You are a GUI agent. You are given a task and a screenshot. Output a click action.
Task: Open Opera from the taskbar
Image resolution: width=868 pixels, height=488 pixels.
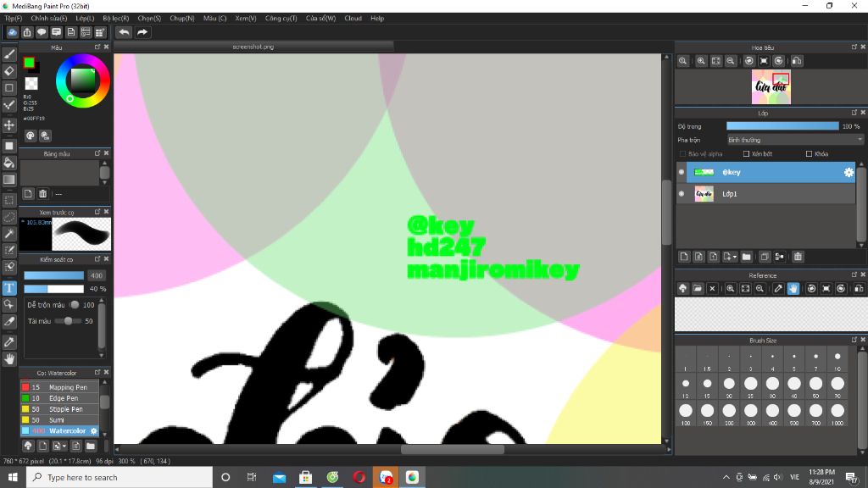[x=359, y=477]
